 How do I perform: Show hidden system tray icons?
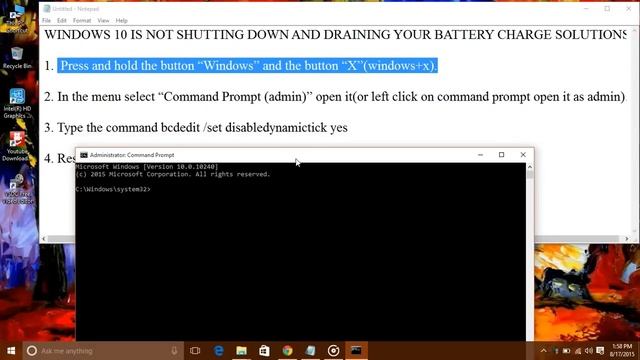[544, 351]
